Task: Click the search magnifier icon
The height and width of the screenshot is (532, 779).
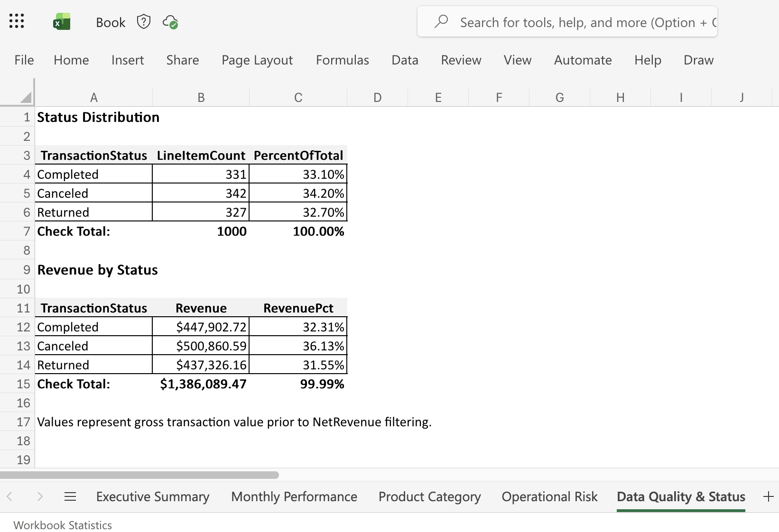Action: click(x=442, y=21)
